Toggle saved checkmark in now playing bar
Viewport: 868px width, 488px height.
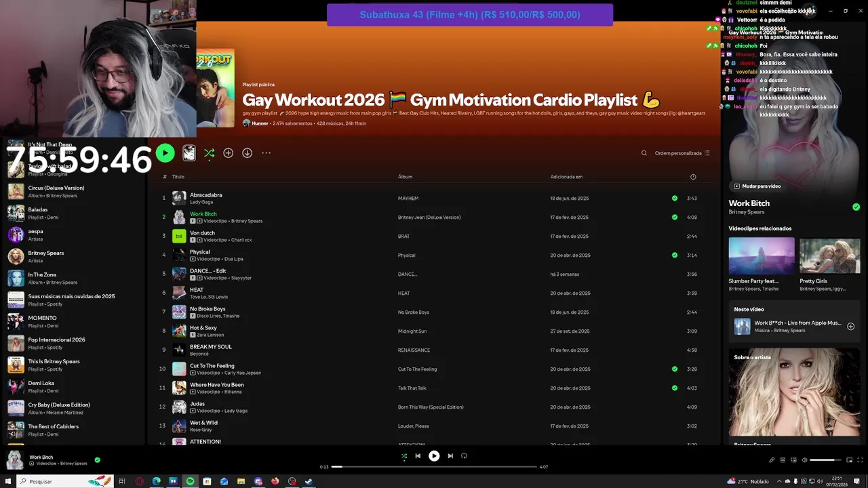97,460
